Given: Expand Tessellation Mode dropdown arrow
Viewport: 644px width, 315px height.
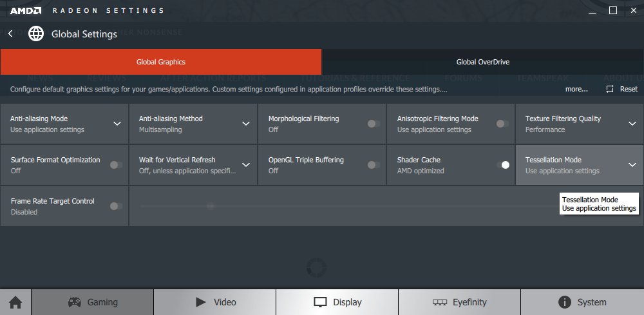Looking at the screenshot, I should coord(632,165).
